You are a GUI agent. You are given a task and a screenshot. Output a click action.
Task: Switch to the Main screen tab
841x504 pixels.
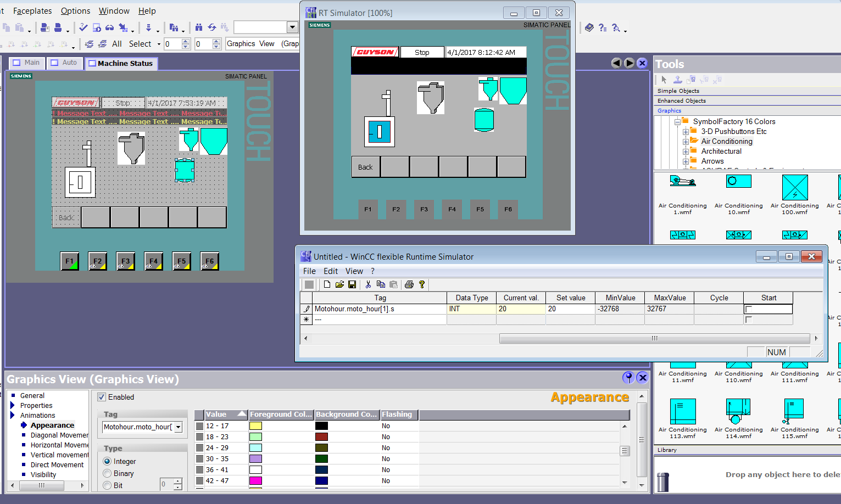pos(26,63)
